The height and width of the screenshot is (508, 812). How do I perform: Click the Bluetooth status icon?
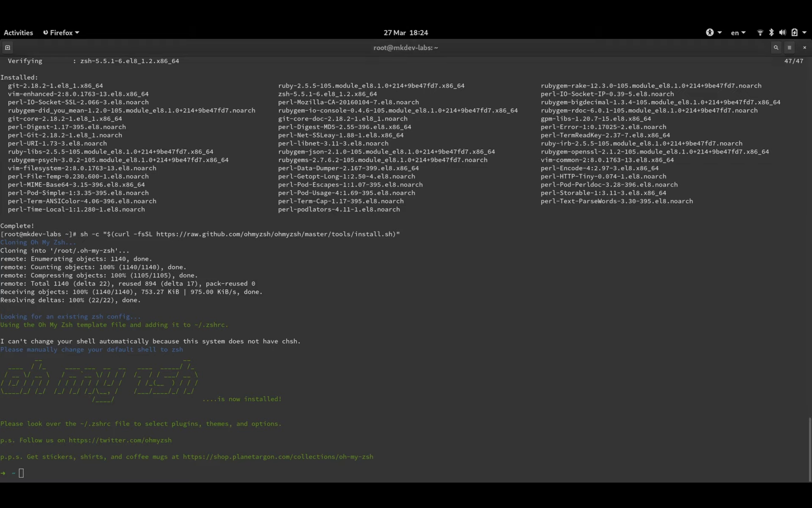[771, 32]
